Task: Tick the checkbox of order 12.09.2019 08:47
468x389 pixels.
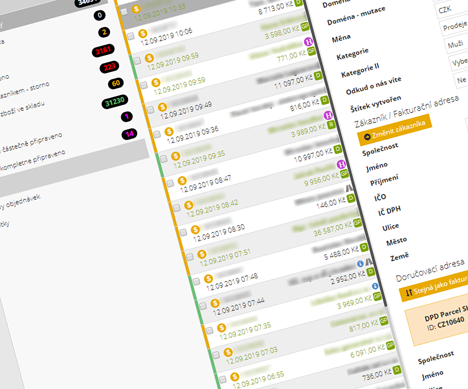Action: pos(170,183)
